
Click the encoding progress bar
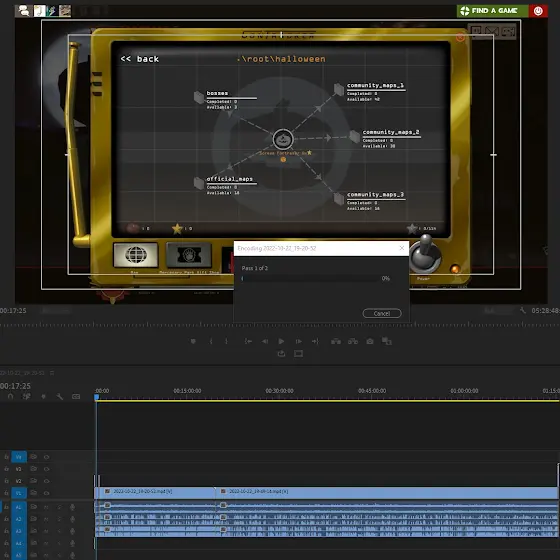[310, 278]
